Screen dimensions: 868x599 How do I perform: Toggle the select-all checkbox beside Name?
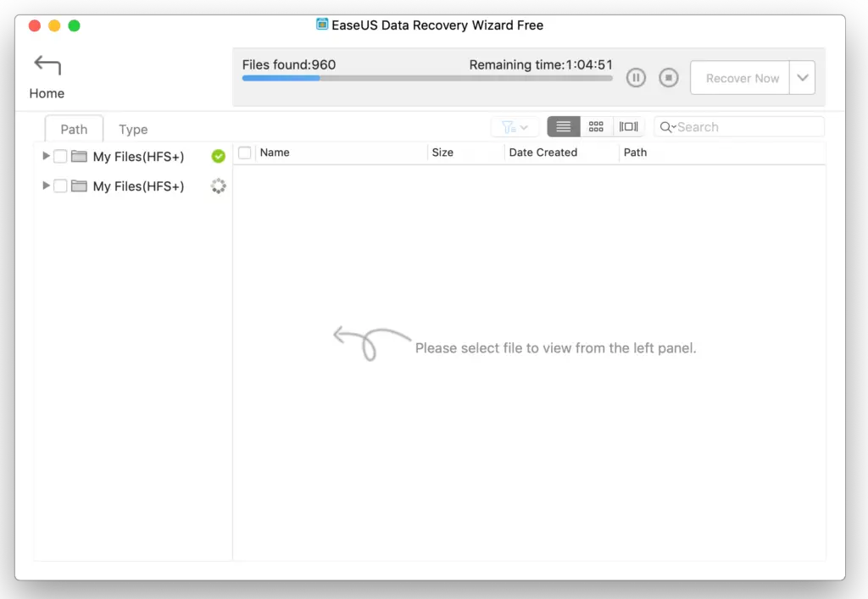[x=245, y=153]
